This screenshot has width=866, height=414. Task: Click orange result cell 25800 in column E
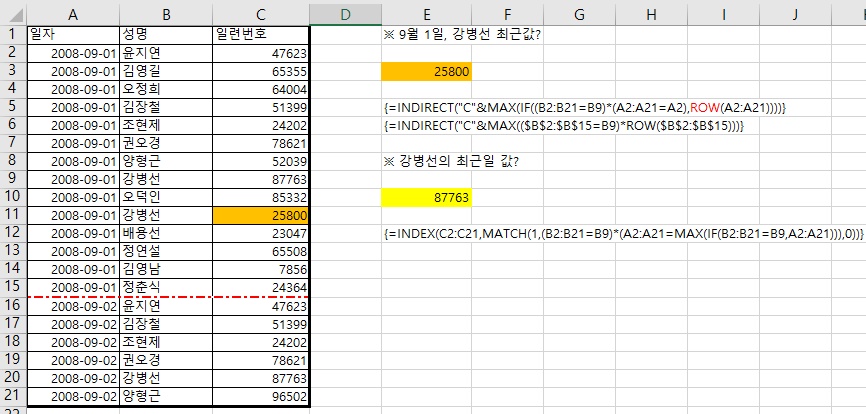[x=426, y=71]
